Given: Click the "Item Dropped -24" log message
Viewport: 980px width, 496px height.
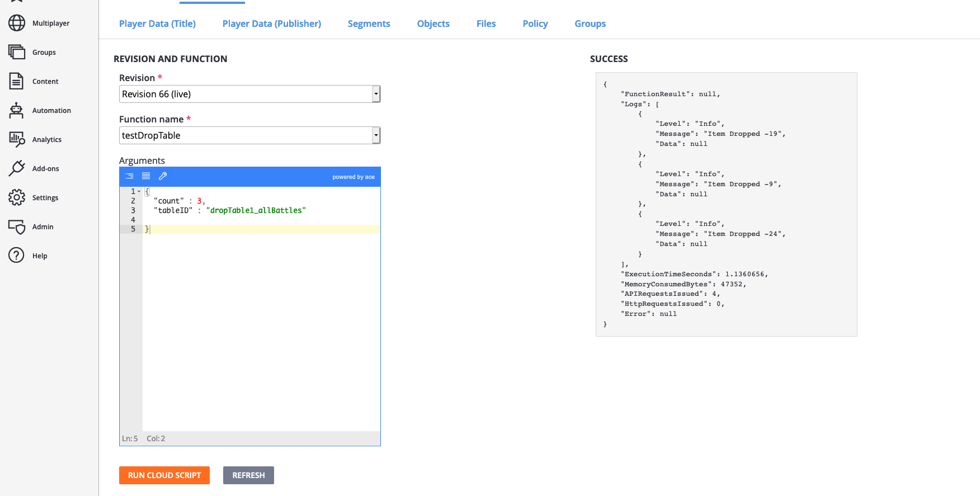Looking at the screenshot, I should [743, 234].
